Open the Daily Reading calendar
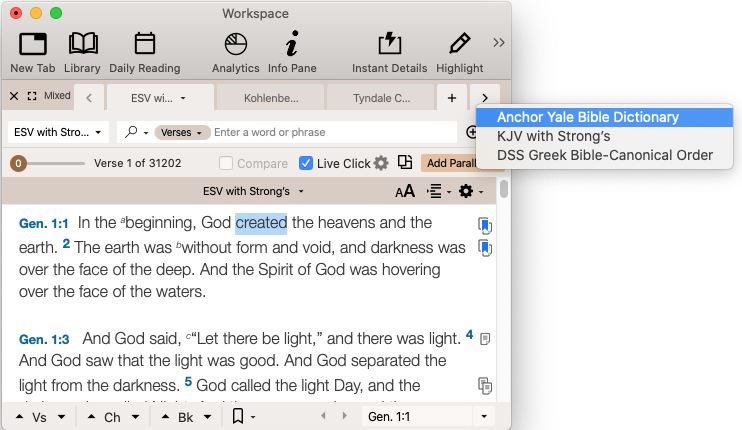Viewport: 742px width, 430px height. pyautogui.click(x=144, y=44)
